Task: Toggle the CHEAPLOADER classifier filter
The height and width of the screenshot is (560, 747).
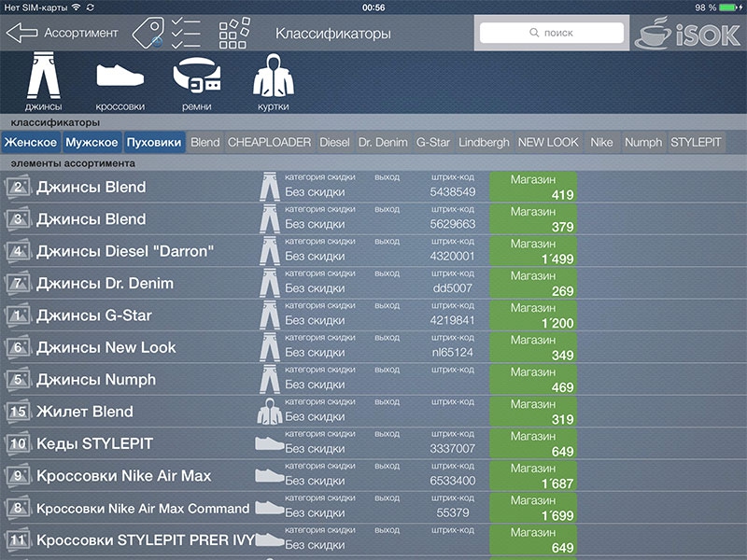Action: tap(269, 143)
